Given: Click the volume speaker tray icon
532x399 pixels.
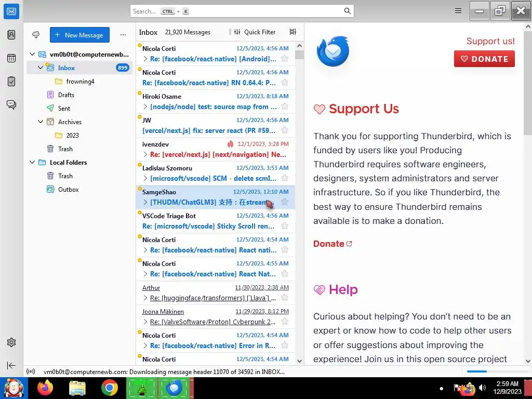Looking at the screenshot, I should point(482,388).
